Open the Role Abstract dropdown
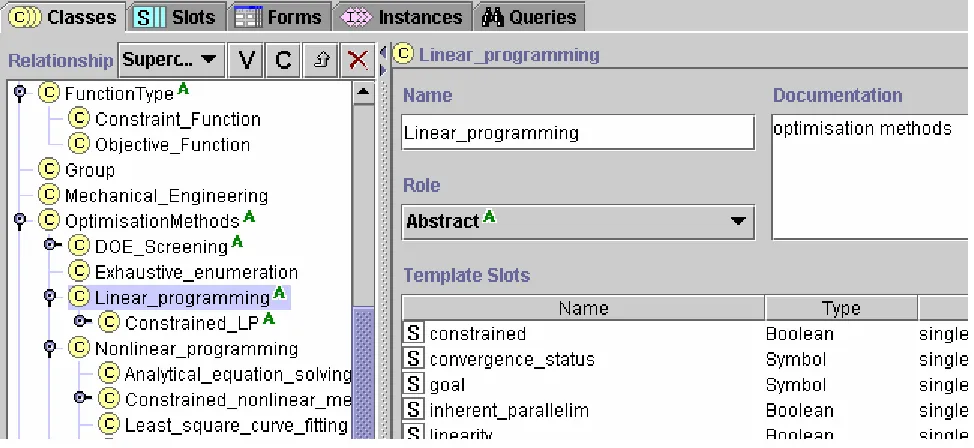The height and width of the screenshot is (448, 974). pyautogui.click(x=578, y=222)
